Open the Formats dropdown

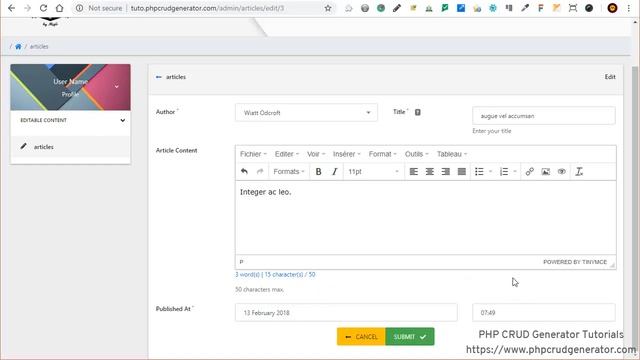[x=289, y=172]
